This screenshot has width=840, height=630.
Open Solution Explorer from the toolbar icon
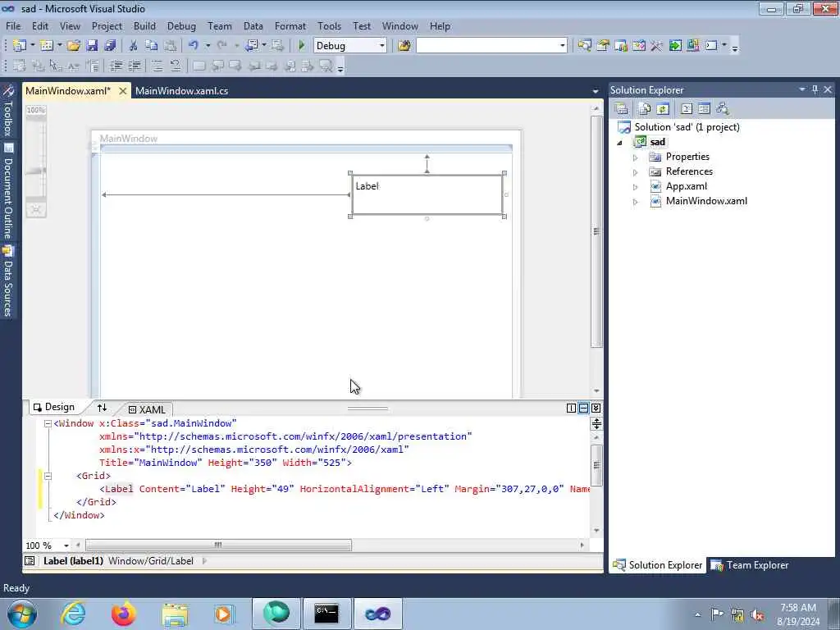pyautogui.click(x=584, y=46)
